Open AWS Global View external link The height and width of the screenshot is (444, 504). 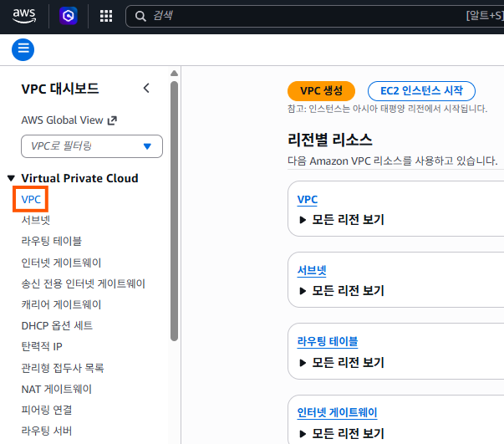pyautogui.click(x=69, y=120)
